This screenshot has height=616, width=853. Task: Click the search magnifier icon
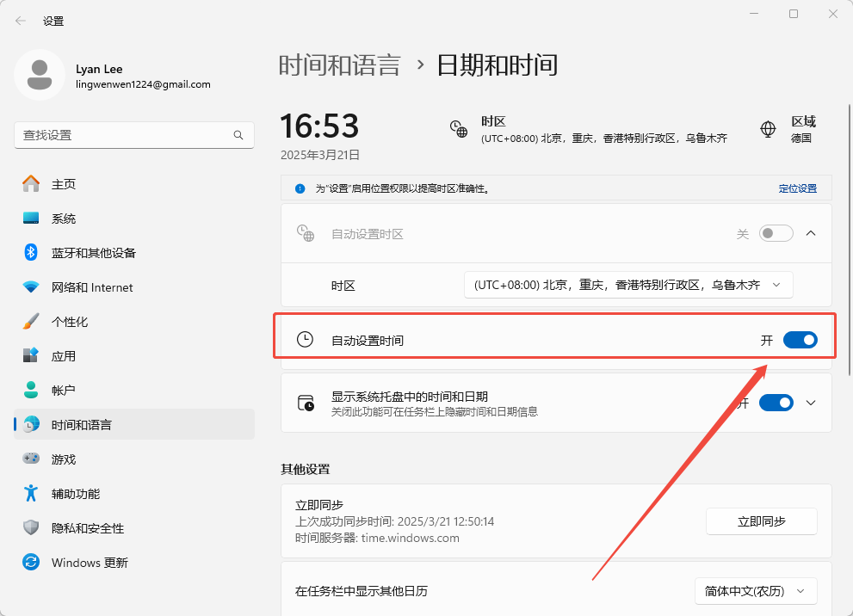(238, 135)
